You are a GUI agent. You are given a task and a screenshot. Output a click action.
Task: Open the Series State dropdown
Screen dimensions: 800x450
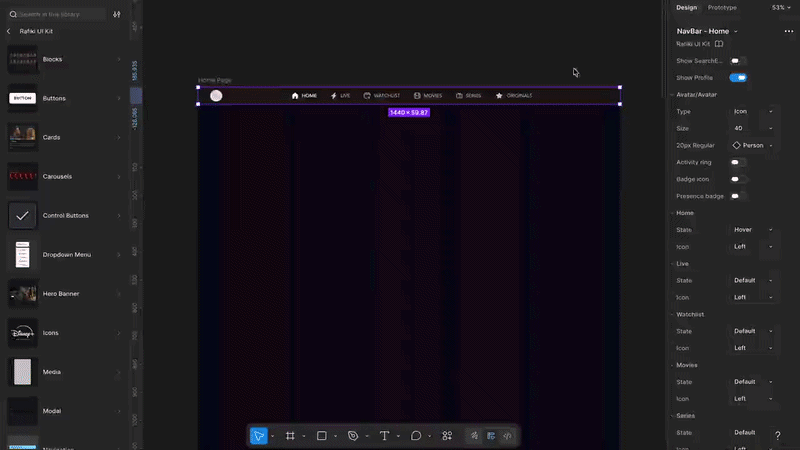pyautogui.click(x=753, y=432)
